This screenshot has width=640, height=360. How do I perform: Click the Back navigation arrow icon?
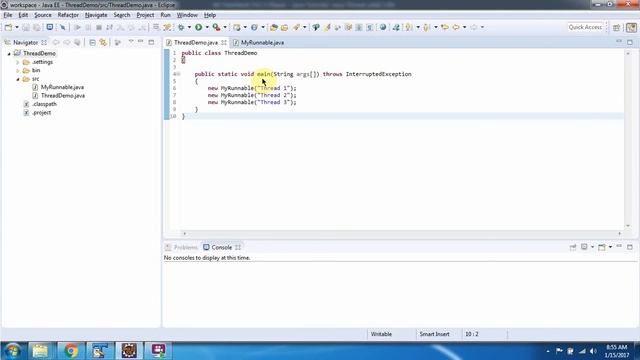click(x=456, y=27)
